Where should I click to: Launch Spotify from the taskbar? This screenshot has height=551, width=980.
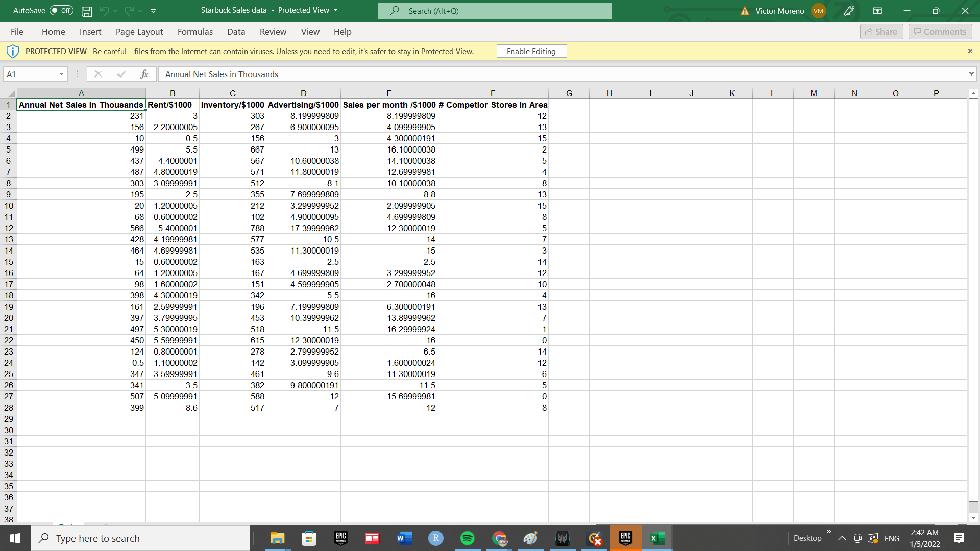(468, 538)
